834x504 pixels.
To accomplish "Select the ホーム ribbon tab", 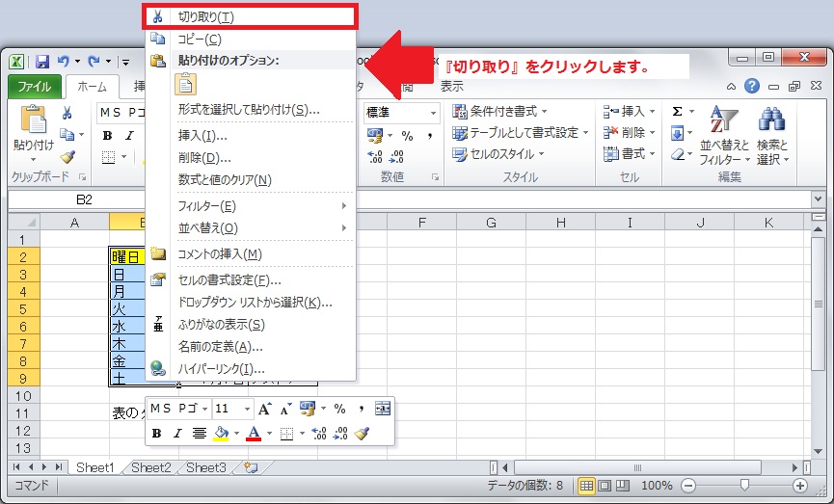I will 92,87.
